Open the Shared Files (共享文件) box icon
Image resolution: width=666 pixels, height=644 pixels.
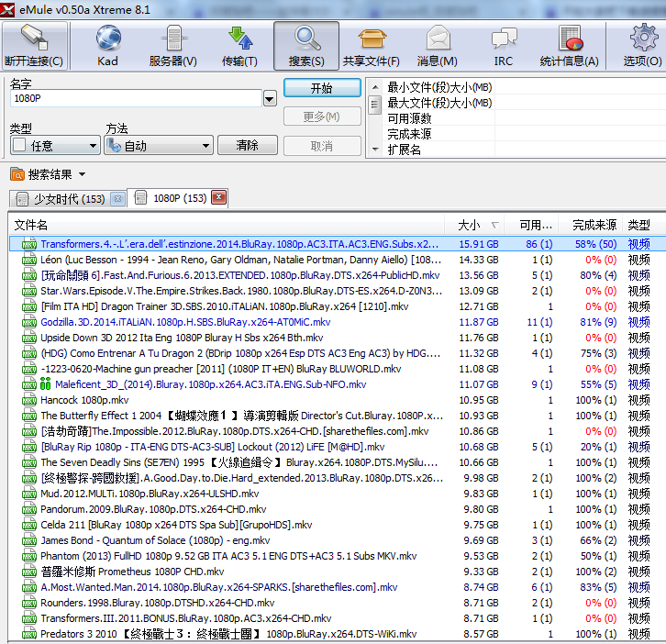(372, 39)
